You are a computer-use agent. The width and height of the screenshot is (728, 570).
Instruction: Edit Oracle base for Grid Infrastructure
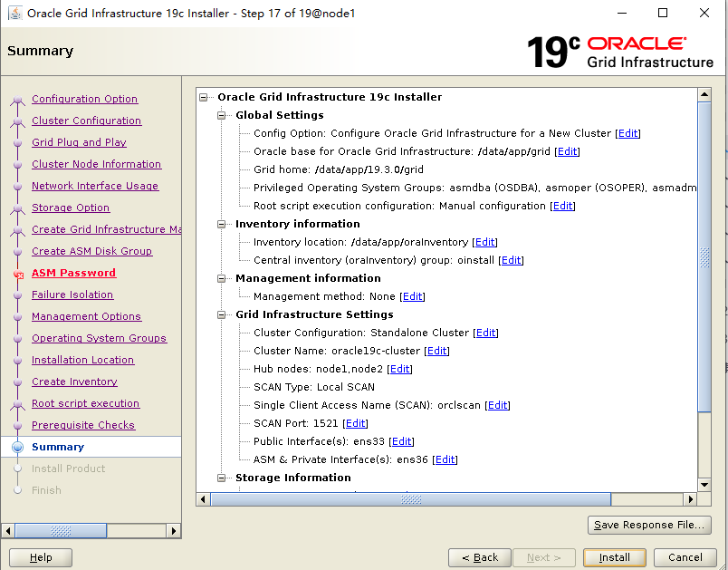(x=567, y=151)
